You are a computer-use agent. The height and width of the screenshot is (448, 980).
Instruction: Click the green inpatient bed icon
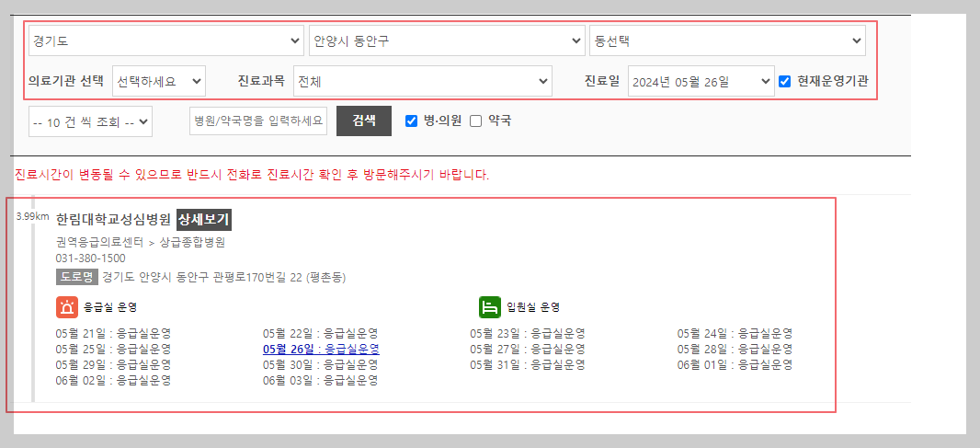point(490,307)
